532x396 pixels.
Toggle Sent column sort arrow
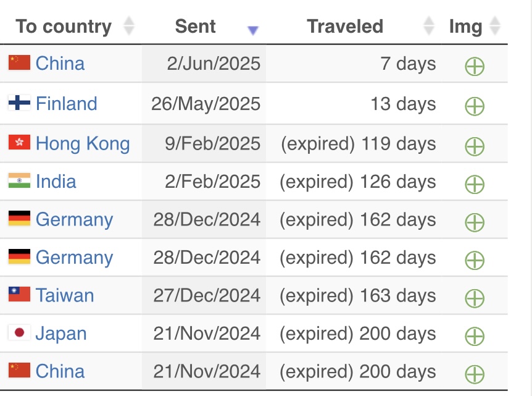(253, 30)
